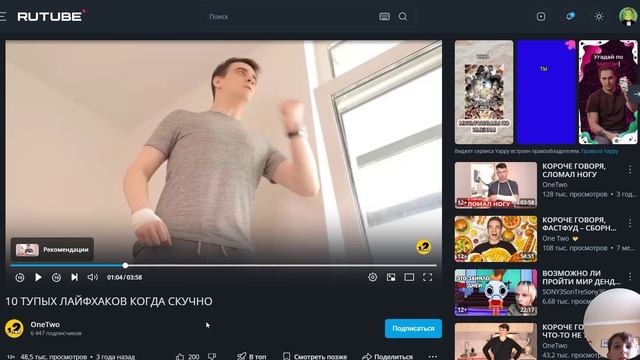
Task: Skip to the next video
Action: point(74,278)
